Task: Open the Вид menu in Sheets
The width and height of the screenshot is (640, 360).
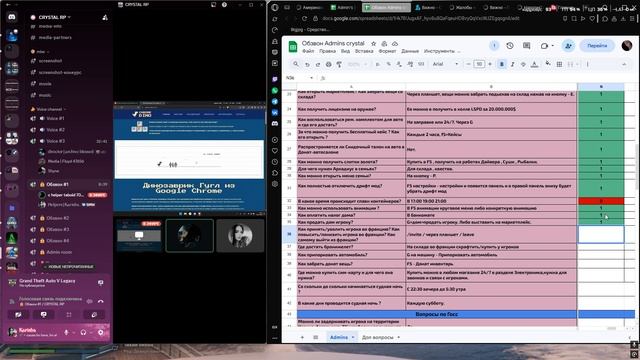Action: pos(345,51)
